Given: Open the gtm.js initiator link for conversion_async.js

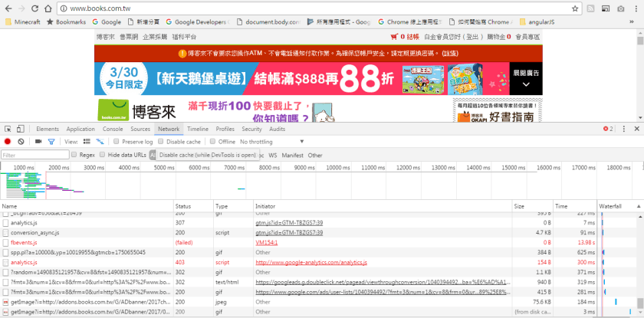Looking at the screenshot, I should click(x=279, y=232).
